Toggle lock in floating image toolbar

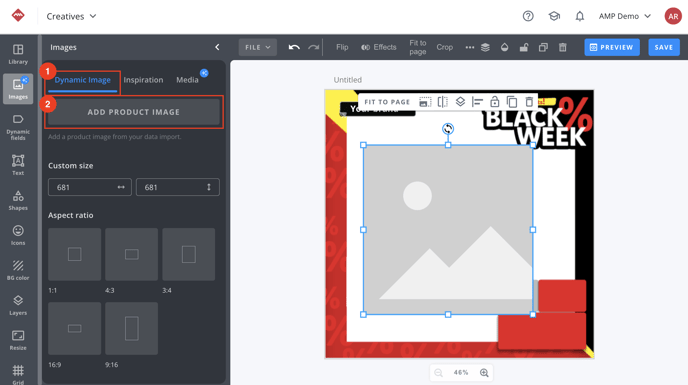coord(494,102)
